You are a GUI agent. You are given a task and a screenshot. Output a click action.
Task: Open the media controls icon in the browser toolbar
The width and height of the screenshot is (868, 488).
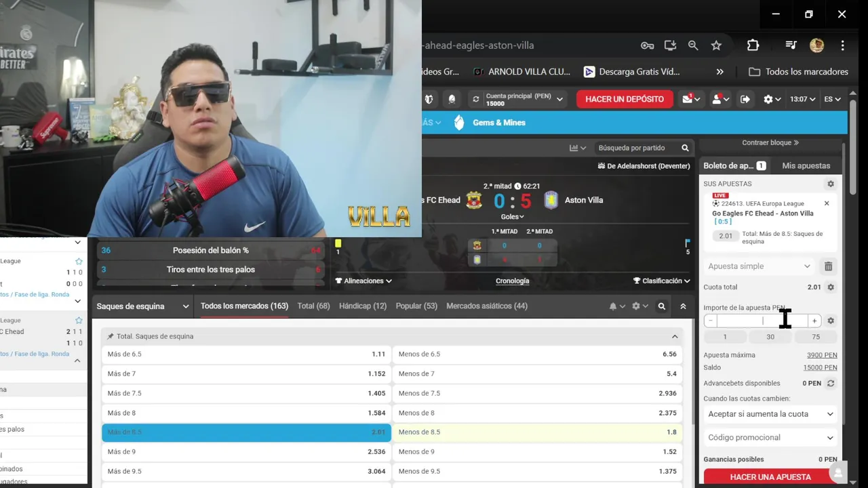click(791, 45)
